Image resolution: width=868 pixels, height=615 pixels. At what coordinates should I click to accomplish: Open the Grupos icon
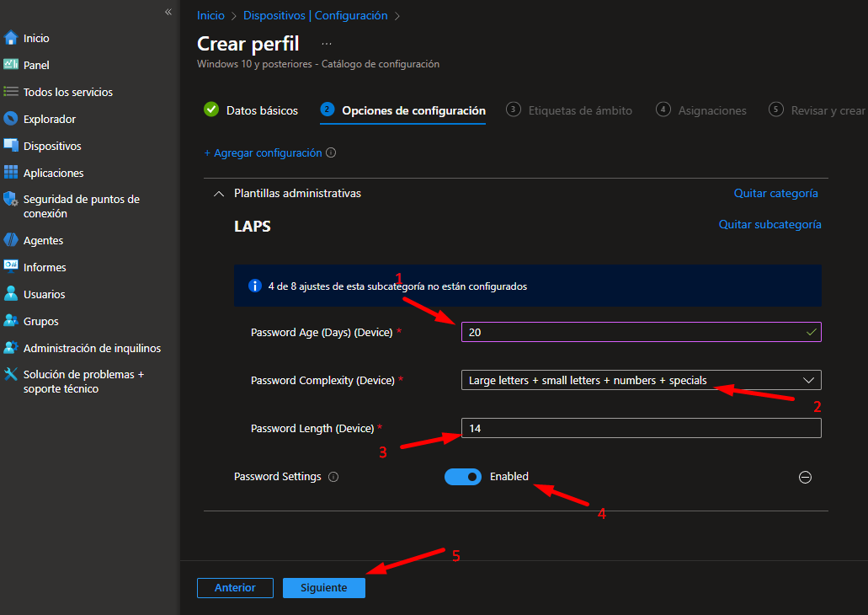[11, 321]
